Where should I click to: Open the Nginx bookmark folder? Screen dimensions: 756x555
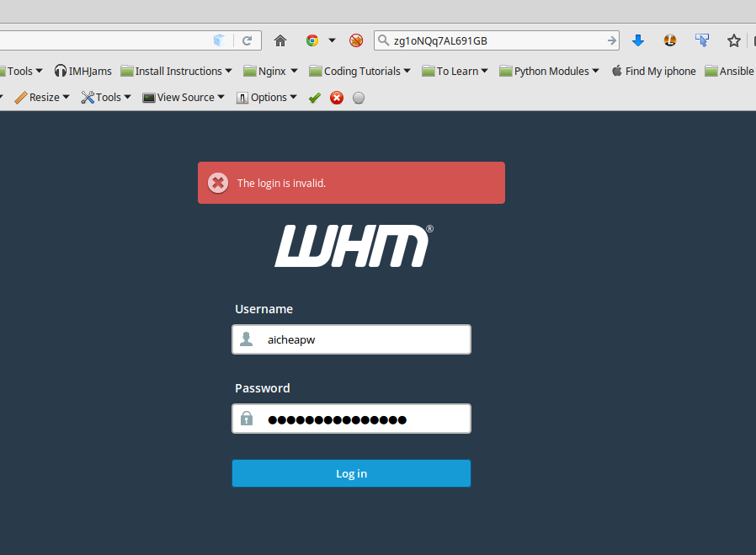(271, 72)
